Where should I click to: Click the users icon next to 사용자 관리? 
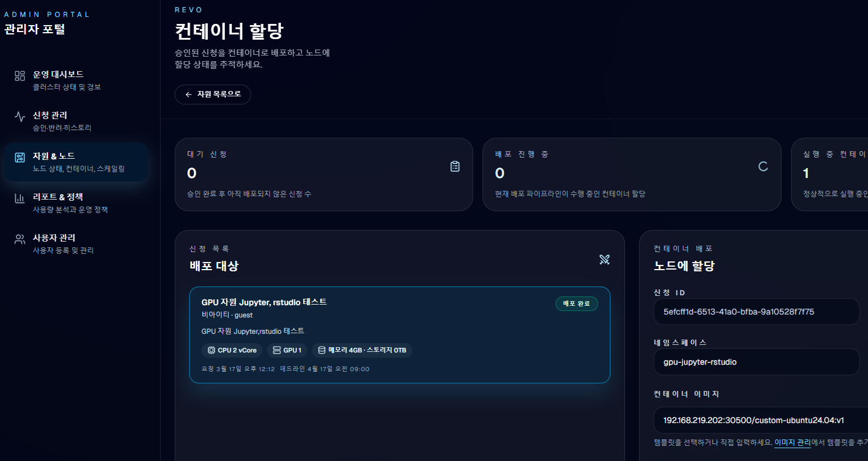(x=19, y=238)
